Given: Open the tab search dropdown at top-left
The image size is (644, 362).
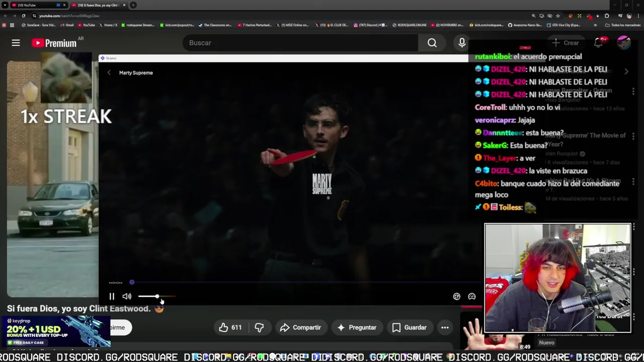Looking at the screenshot, I should click(x=5, y=5).
